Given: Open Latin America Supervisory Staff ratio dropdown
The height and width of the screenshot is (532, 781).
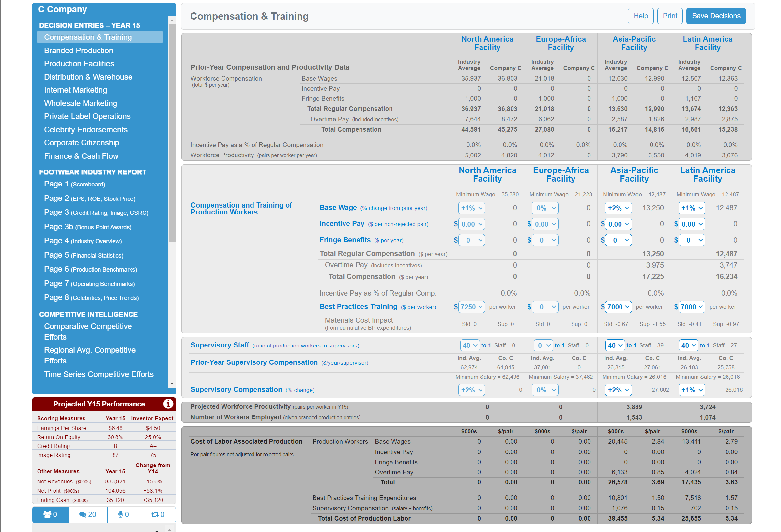Looking at the screenshot, I should (688, 345).
